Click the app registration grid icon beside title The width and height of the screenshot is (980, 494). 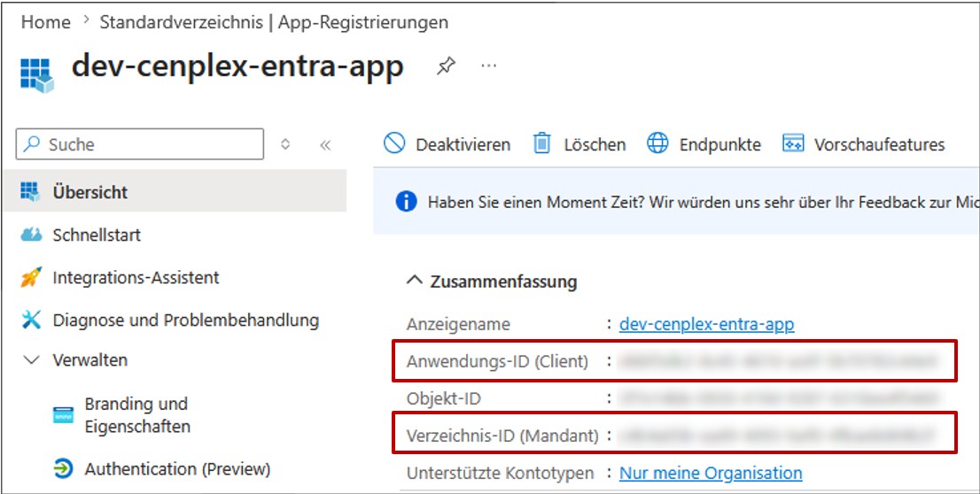click(37, 75)
